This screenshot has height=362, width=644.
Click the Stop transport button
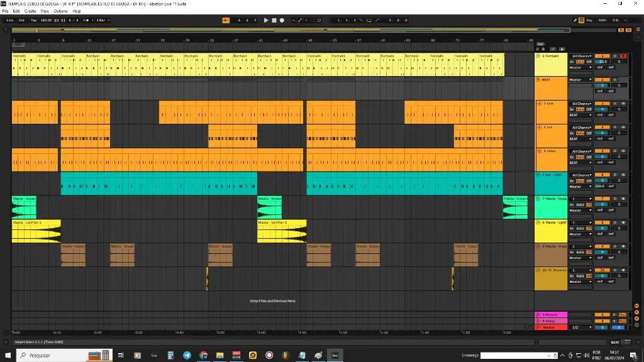[274, 20]
